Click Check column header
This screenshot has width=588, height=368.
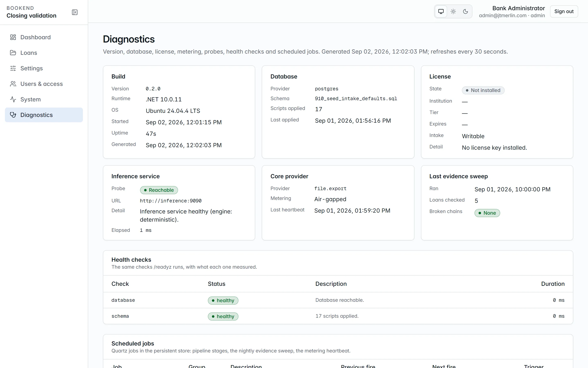[x=120, y=284]
